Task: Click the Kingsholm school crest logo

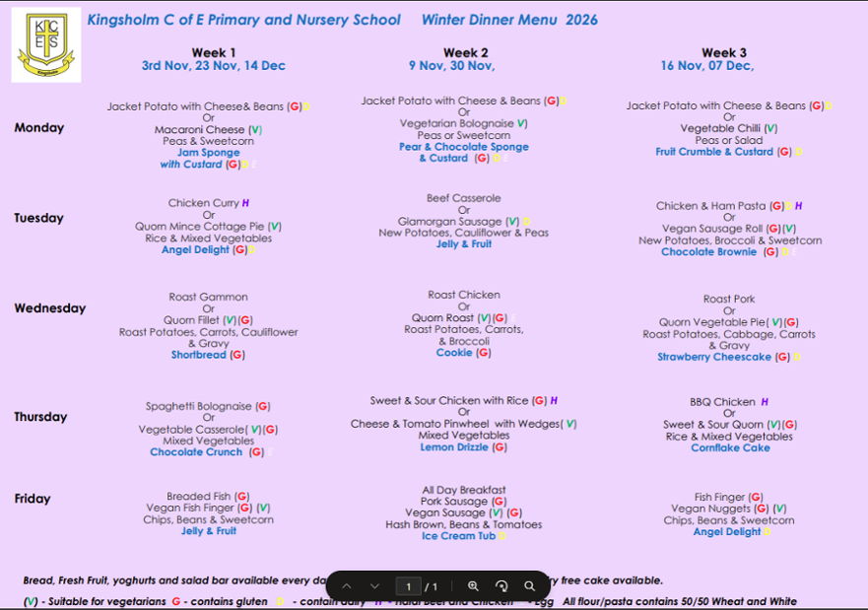Action: (x=46, y=44)
